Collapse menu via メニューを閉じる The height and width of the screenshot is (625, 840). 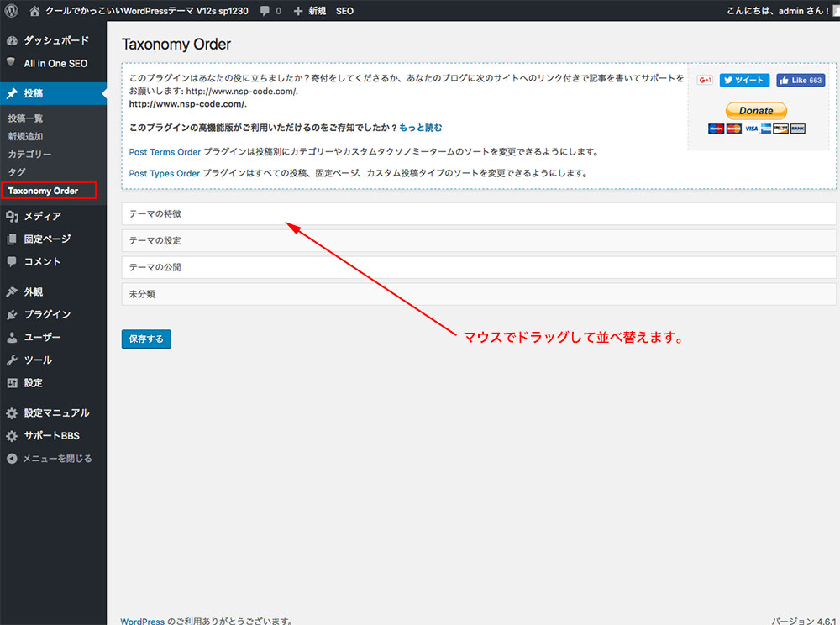pyautogui.click(x=57, y=459)
